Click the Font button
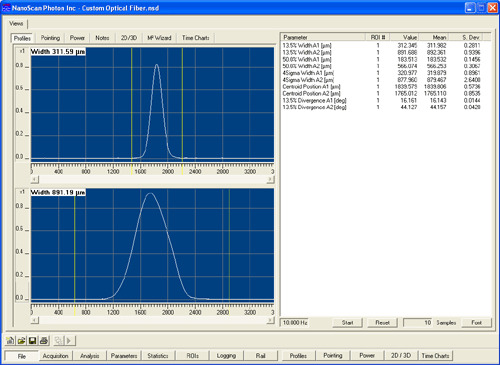This screenshot has width=500, height=365. click(476, 323)
